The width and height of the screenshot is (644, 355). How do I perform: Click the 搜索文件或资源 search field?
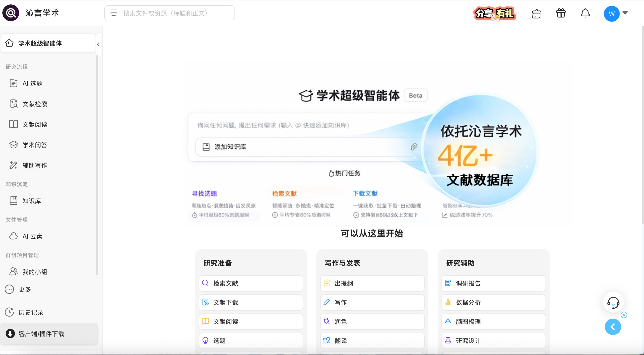pyautogui.click(x=169, y=13)
